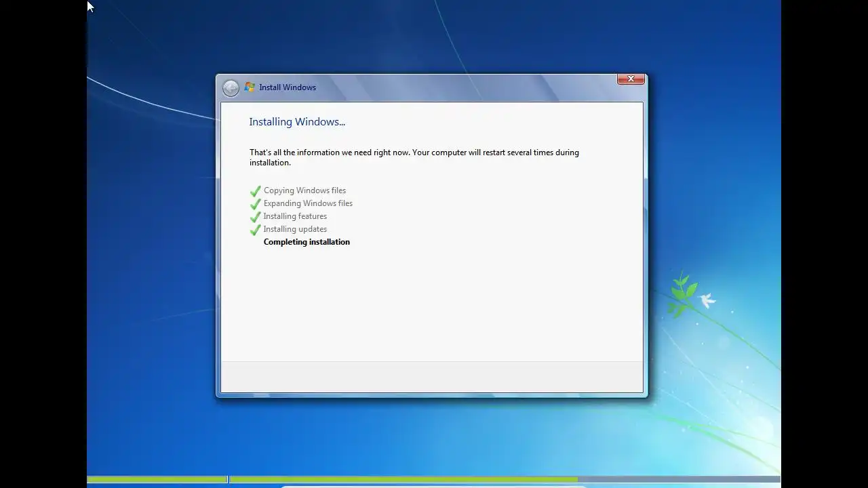Screen dimensions: 868x488
Task: Click the 'Installing Windows...' heading
Action: (297, 122)
